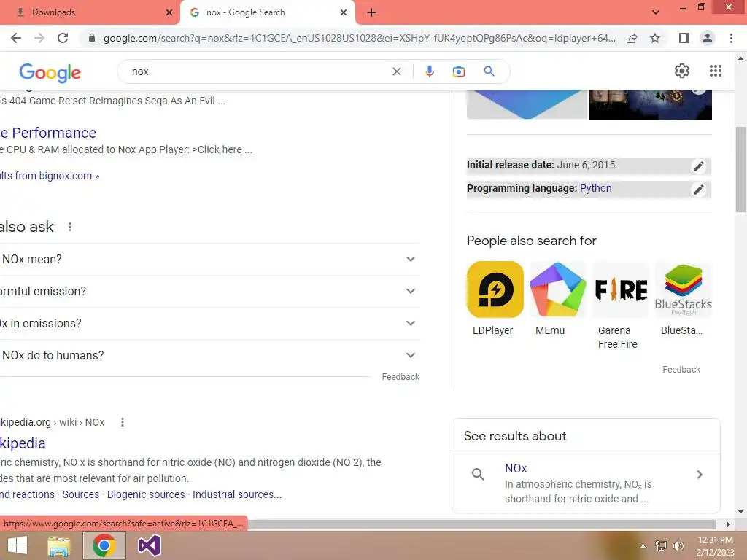Search by image with Lens
Image resolution: width=747 pixels, height=560 pixels.
[x=458, y=71]
